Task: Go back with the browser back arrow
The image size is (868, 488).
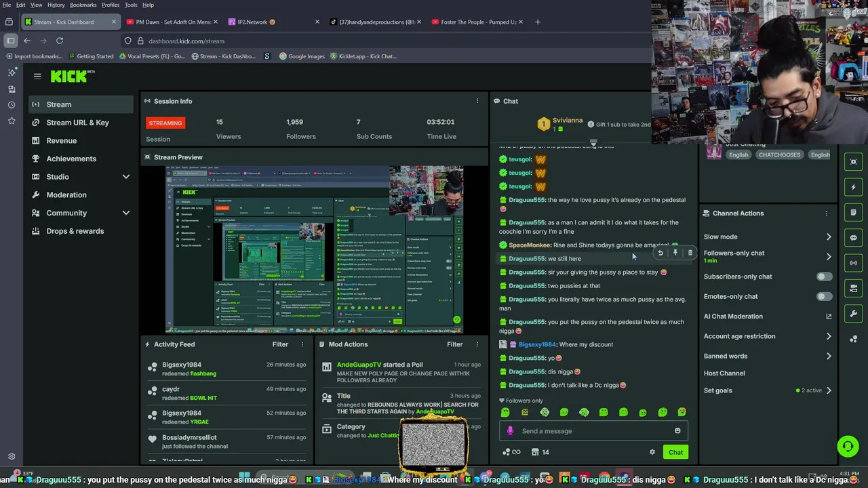Action: [27, 41]
